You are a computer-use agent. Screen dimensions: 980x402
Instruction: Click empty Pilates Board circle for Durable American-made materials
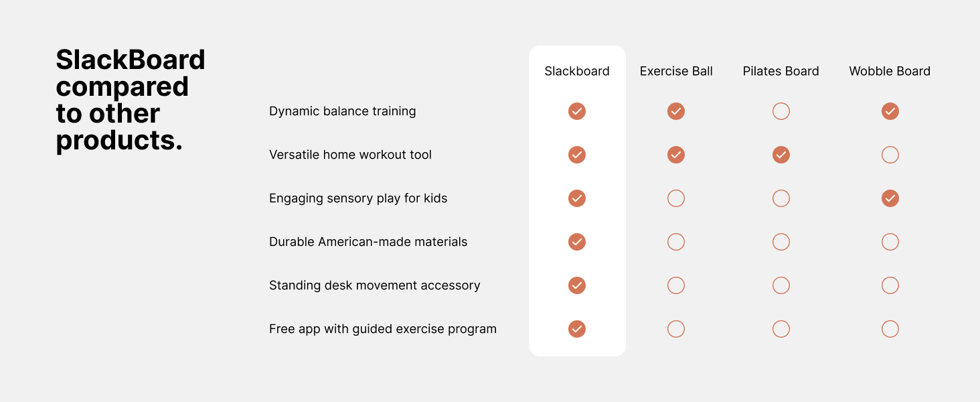tap(781, 242)
